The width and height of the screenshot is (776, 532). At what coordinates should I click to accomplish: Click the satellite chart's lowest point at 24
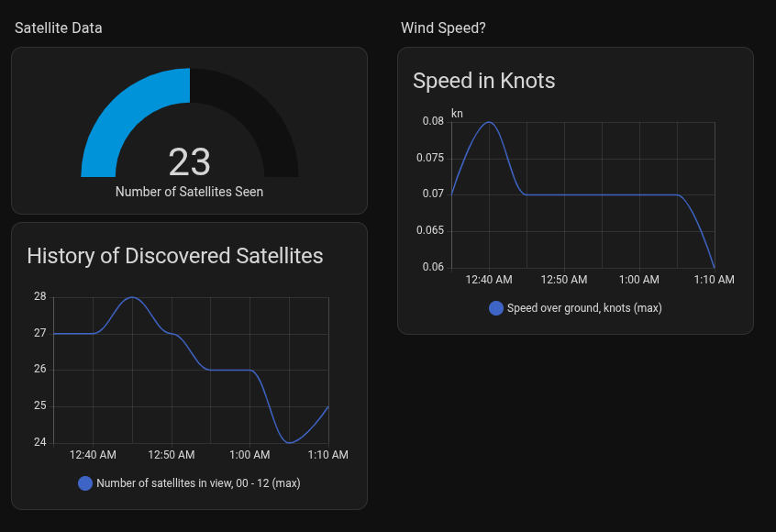coord(289,442)
